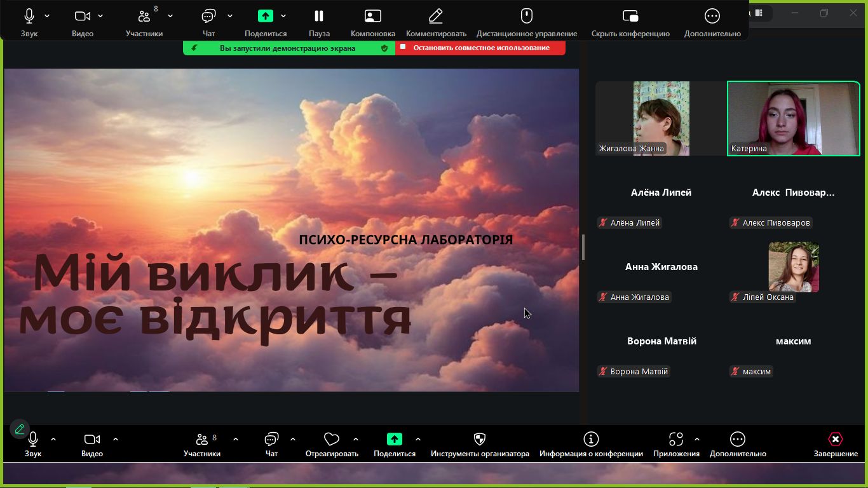
Task: Select Катерина's video thumbnail
Action: pos(793,119)
